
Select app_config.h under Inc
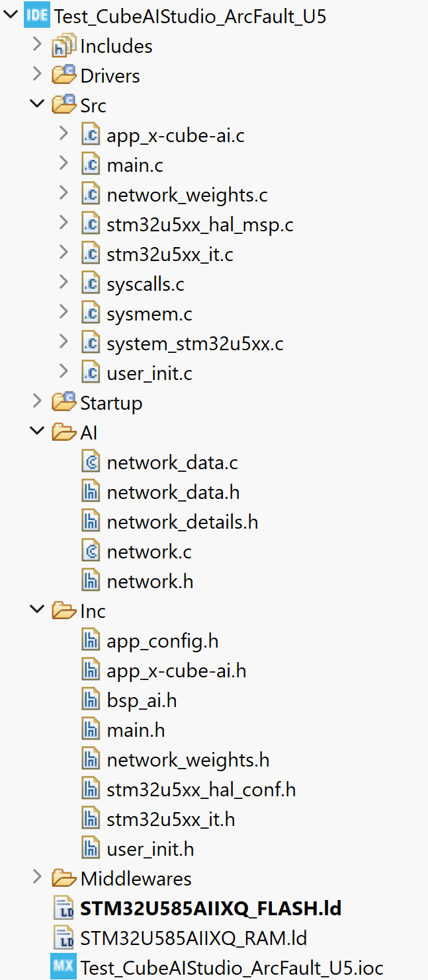(163, 641)
